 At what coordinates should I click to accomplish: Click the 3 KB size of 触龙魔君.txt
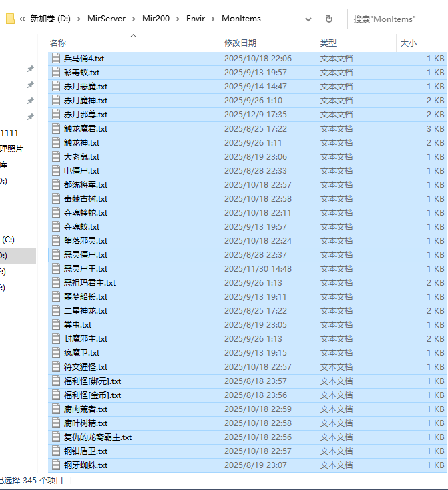[x=435, y=128]
